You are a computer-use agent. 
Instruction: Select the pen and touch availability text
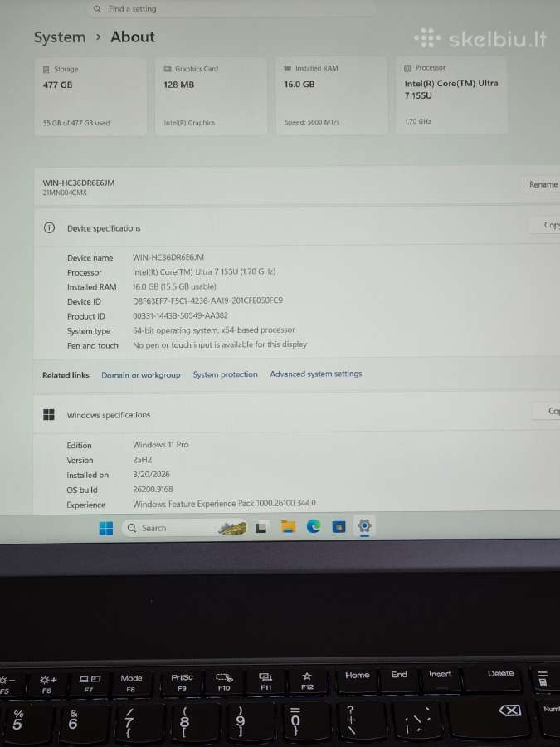click(x=220, y=344)
